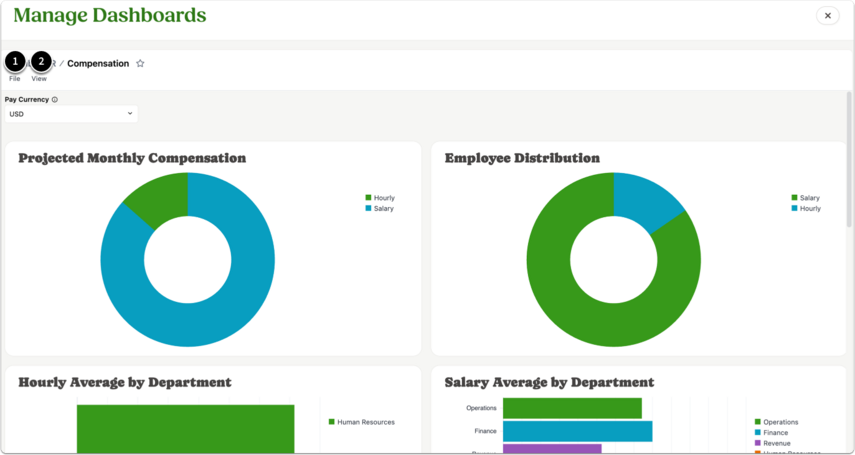Click the Compensation breadcrumb title
The width and height of the screenshot is (855, 455).
(98, 63)
